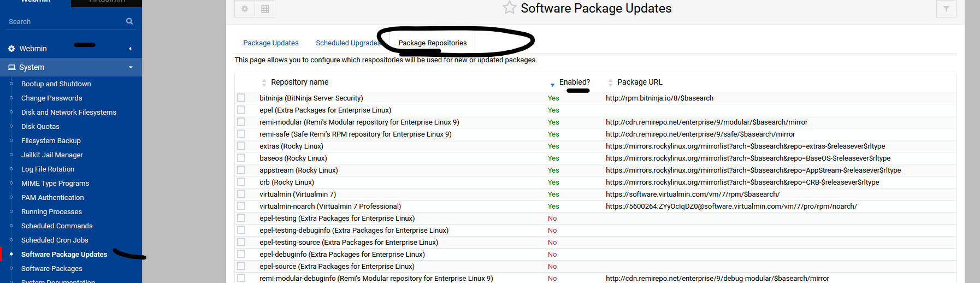Click the Webmin gear icon

pos(11,49)
